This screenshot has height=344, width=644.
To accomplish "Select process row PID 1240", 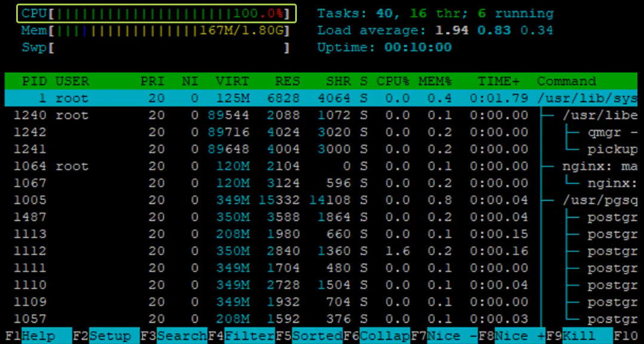I will click(x=321, y=115).
